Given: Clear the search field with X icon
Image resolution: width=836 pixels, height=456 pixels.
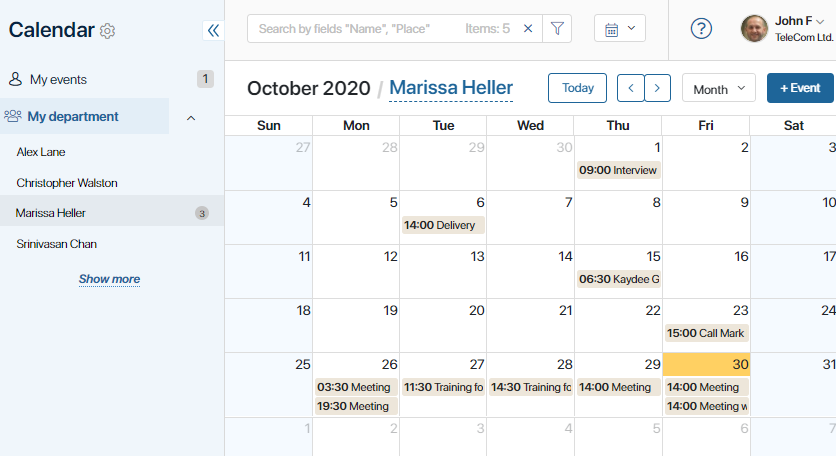Looking at the screenshot, I should click(x=528, y=28).
